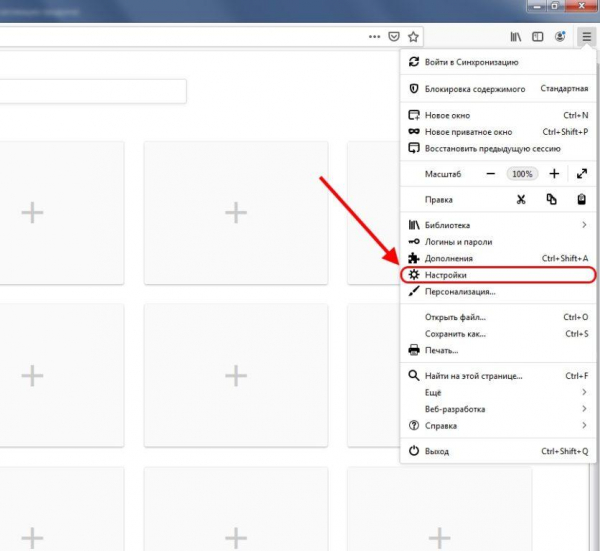Select Новое приватное окно

498,132
